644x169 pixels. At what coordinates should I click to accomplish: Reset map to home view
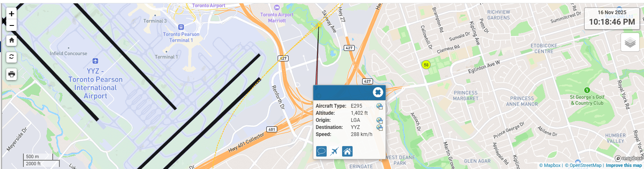pyautogui.click(x=12, y=40)
